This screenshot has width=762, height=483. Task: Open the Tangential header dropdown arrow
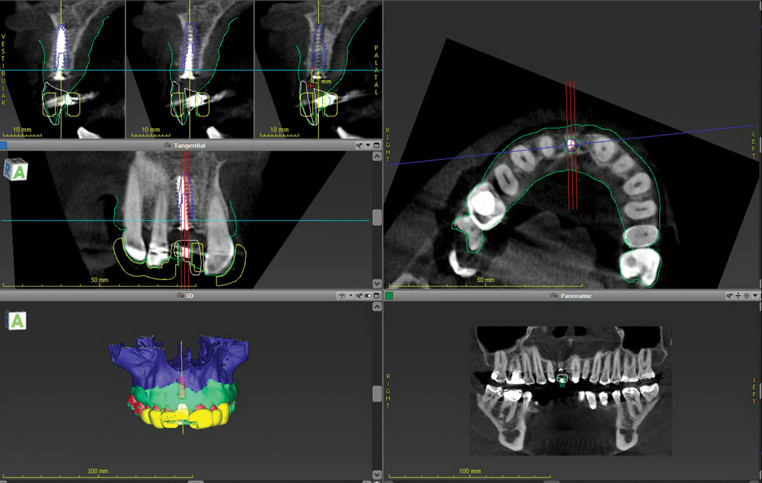366,145
